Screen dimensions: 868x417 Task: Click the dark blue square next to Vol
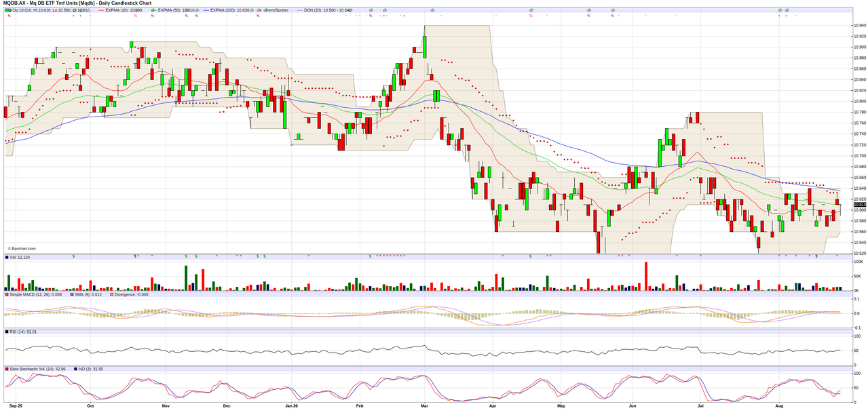(7, 258)
